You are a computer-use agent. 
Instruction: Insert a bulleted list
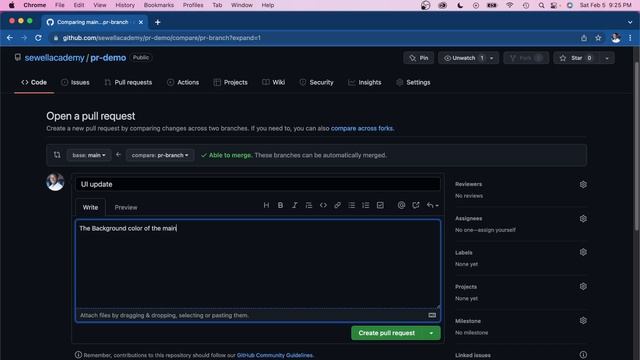pos(351,205)
